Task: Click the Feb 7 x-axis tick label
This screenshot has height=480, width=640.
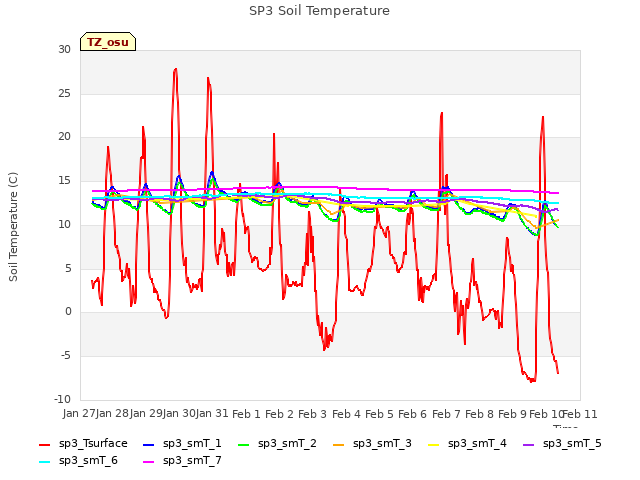Action: point(446,414)
